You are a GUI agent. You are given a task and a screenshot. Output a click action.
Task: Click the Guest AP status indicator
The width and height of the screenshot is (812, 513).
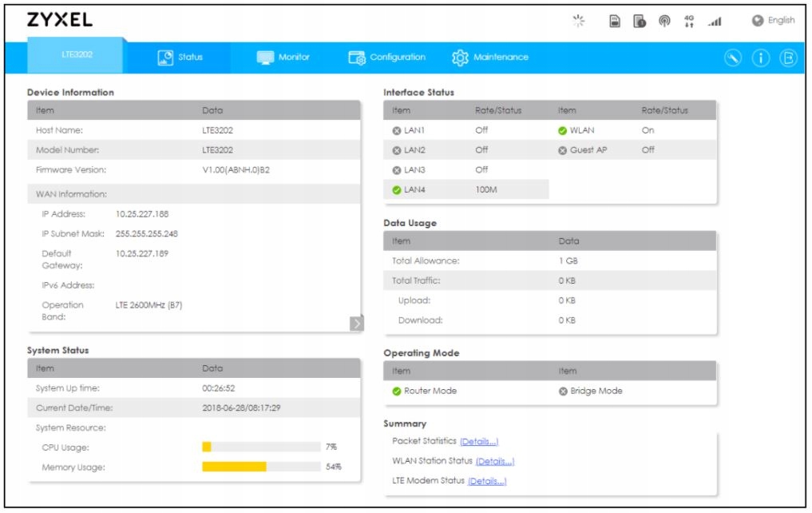pyautogui.click(x=562, y=150)
